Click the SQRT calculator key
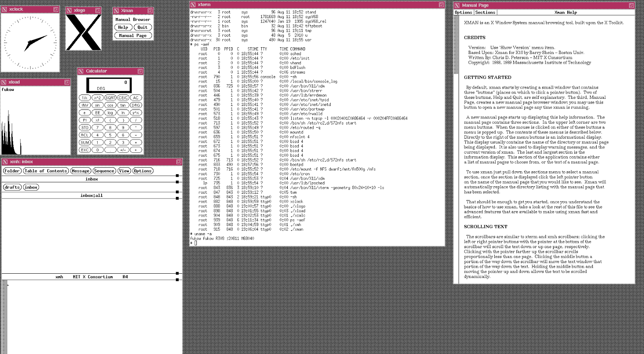This screenshot has height=354, width=644. click(110, 98)
